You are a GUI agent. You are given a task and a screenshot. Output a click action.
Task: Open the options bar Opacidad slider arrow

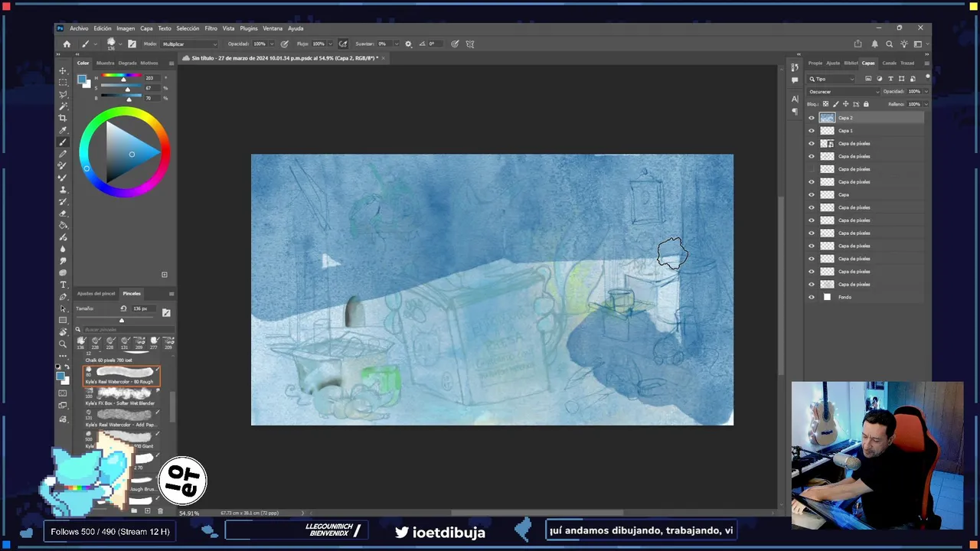tap(272, 44)
